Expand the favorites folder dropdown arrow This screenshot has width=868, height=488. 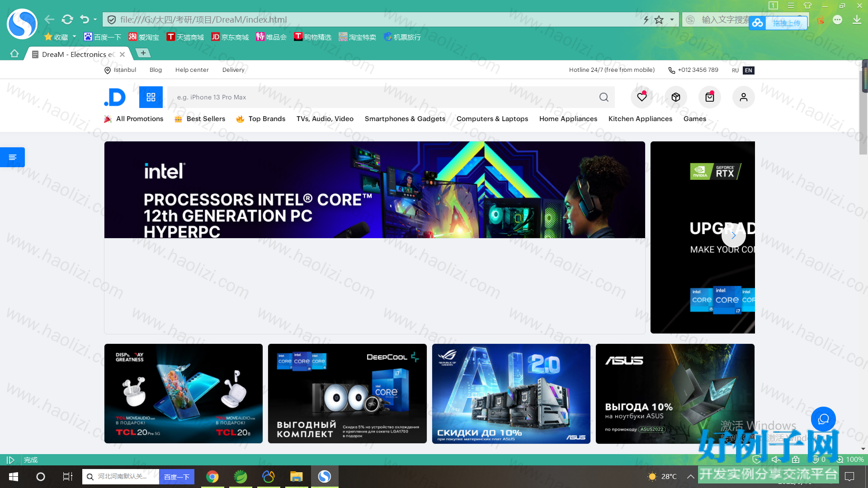[x=74, y=37]
